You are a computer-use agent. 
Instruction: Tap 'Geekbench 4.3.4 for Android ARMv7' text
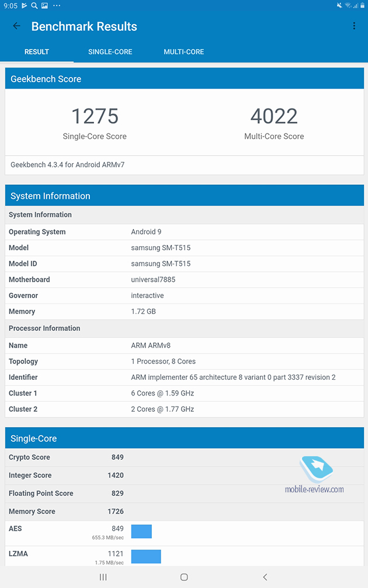click(68, 164)
